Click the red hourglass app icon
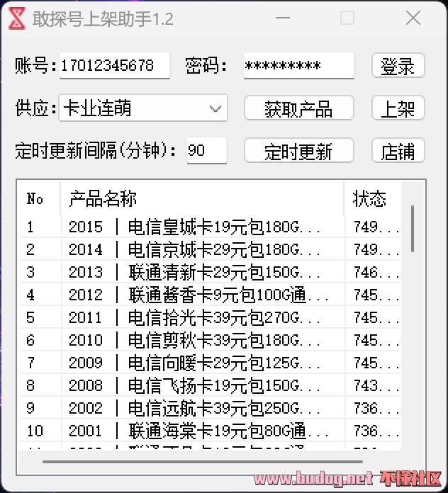This screenshot has height=493, width=448. click(16, 19)
